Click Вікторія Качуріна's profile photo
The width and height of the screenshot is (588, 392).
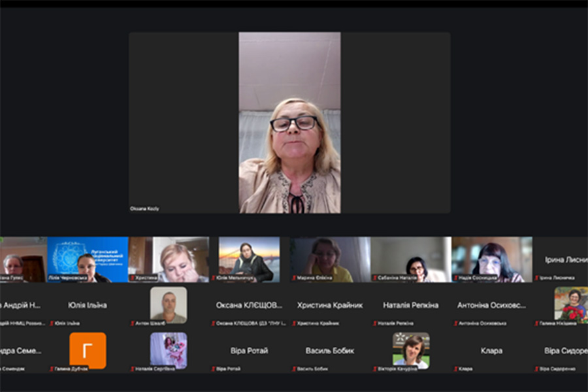click(x=412, y=351)
